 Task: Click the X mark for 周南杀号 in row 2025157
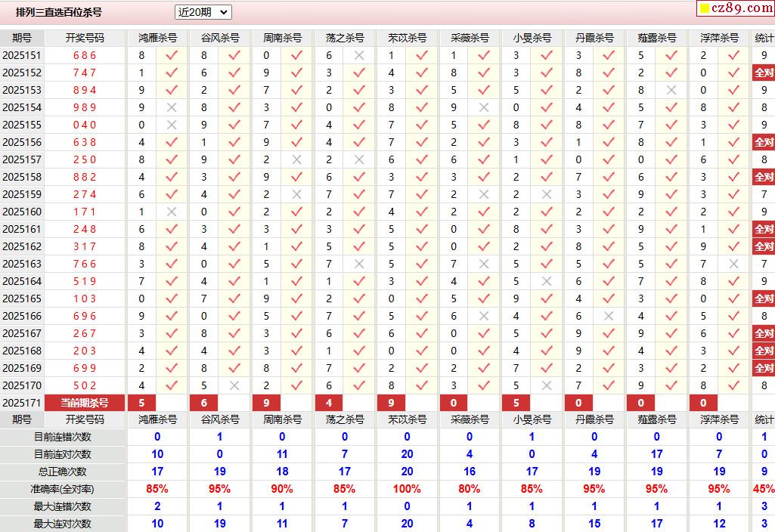coord(296,159)
